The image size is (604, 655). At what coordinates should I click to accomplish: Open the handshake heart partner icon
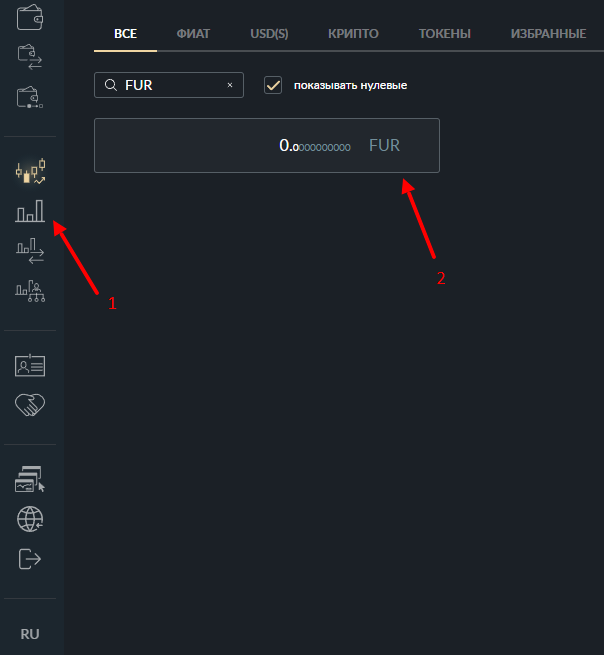tap(30, 405)
